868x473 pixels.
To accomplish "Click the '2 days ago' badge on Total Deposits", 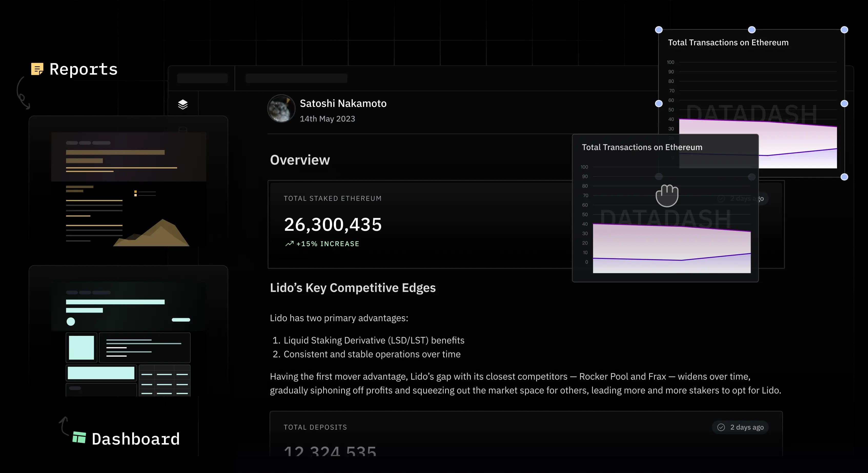I will click(740, 427).
